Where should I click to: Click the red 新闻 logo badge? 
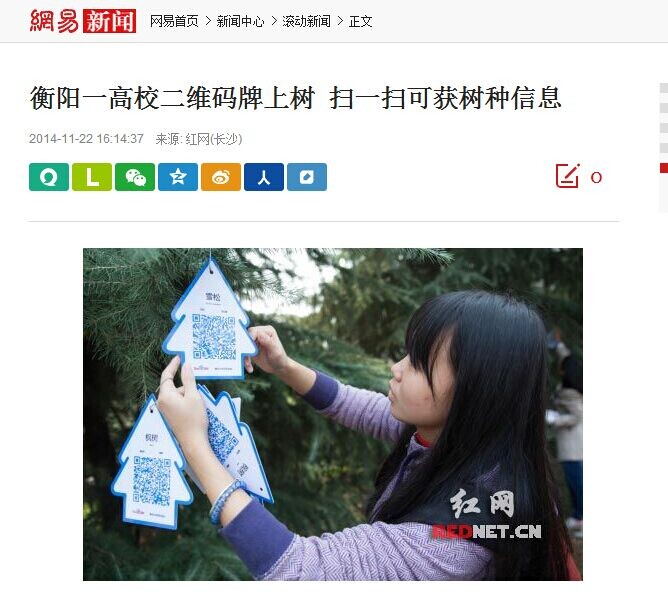(x=109, y=21)
